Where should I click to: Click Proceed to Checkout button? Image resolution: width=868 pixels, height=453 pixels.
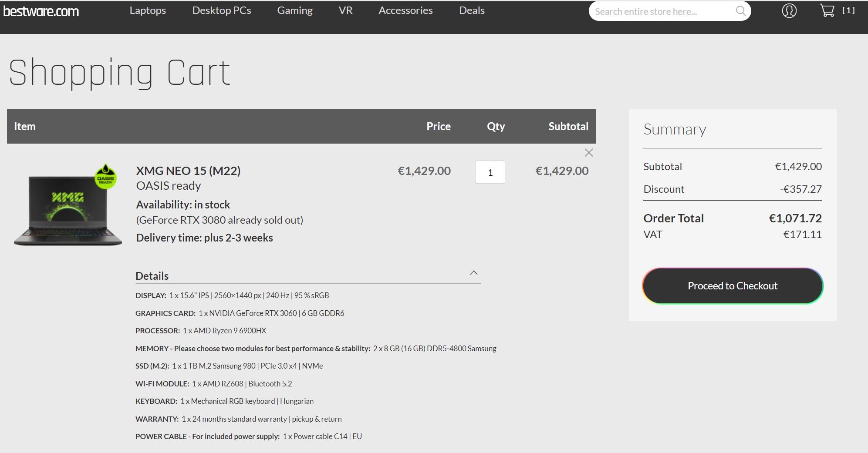(x=733, y=286)
